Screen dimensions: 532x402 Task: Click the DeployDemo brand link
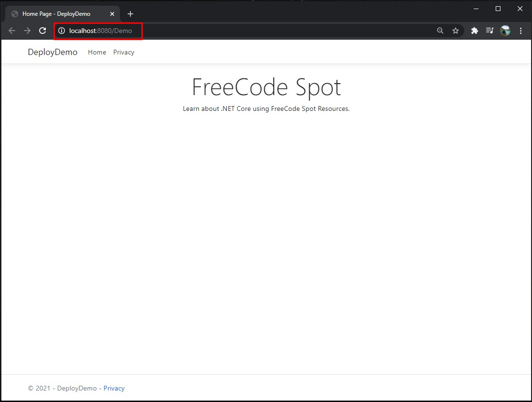pyautogui.click(x=53, y=52)
